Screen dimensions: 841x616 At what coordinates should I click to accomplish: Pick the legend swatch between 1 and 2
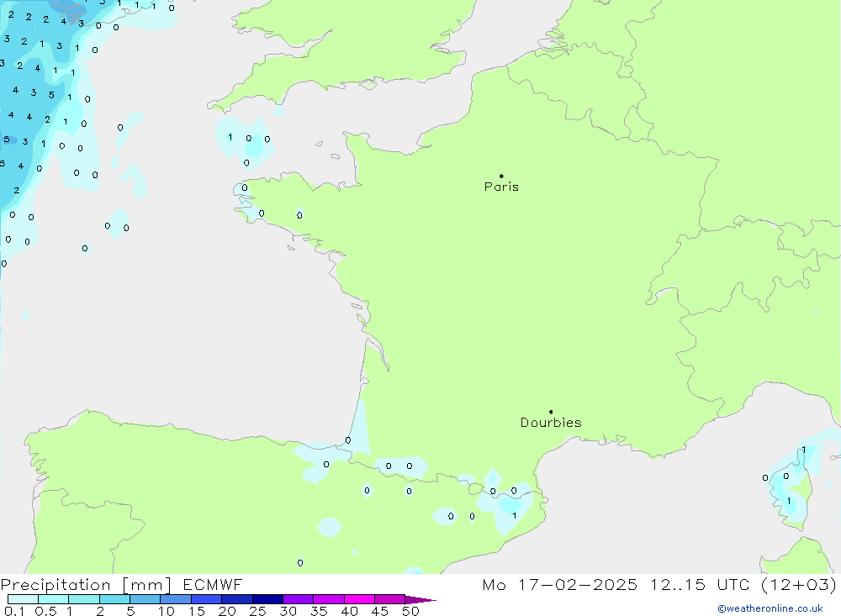(x=84, y=599)
